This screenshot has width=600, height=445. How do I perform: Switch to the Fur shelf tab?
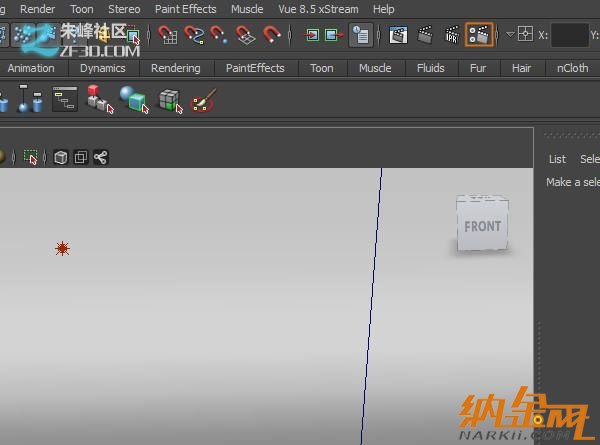pos(478,68)
